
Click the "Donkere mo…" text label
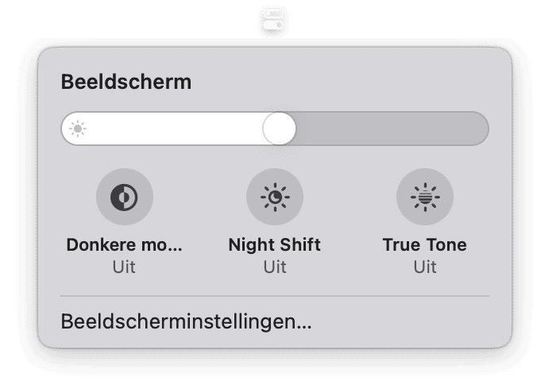[x=124, y=244]
